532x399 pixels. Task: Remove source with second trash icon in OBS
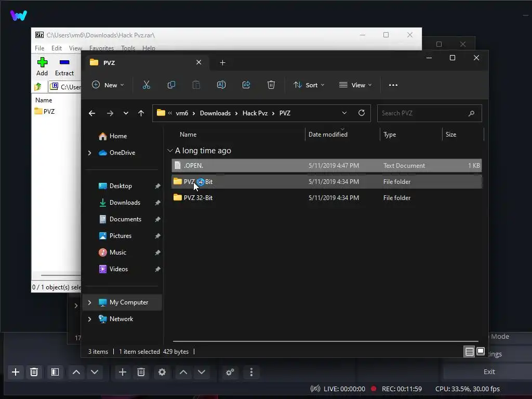coord(141,372)
